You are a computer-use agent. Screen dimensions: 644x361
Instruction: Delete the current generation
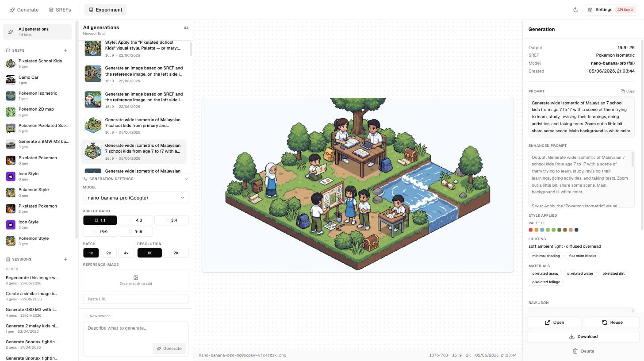pos(583,351)
